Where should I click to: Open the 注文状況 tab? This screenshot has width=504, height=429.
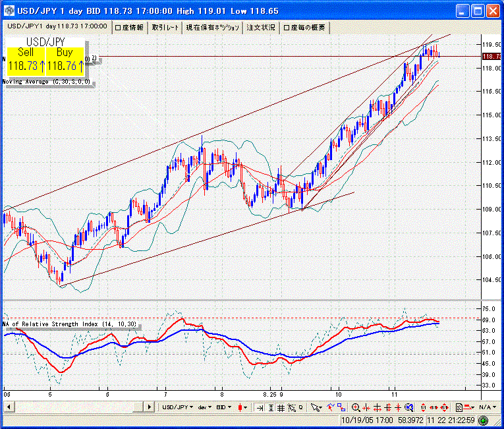pyautogui.click(x=261, y=27)
